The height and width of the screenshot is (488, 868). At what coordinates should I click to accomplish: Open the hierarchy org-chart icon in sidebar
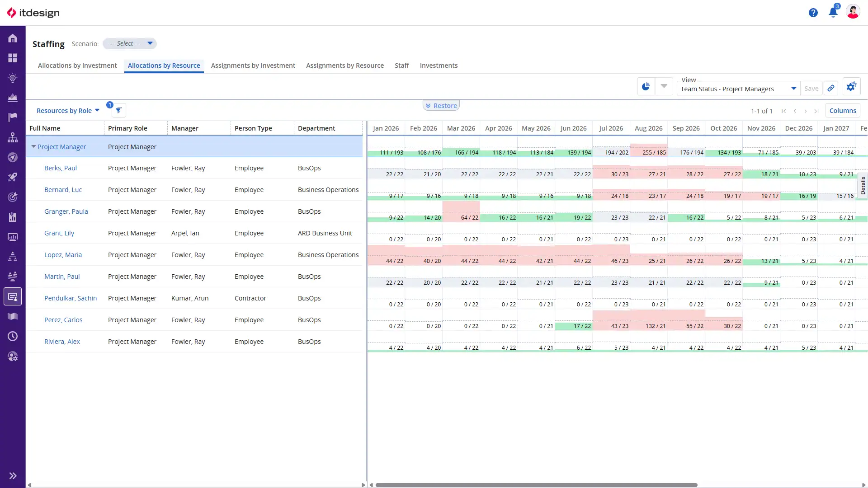pyautogui.click(x=13, y=137)
